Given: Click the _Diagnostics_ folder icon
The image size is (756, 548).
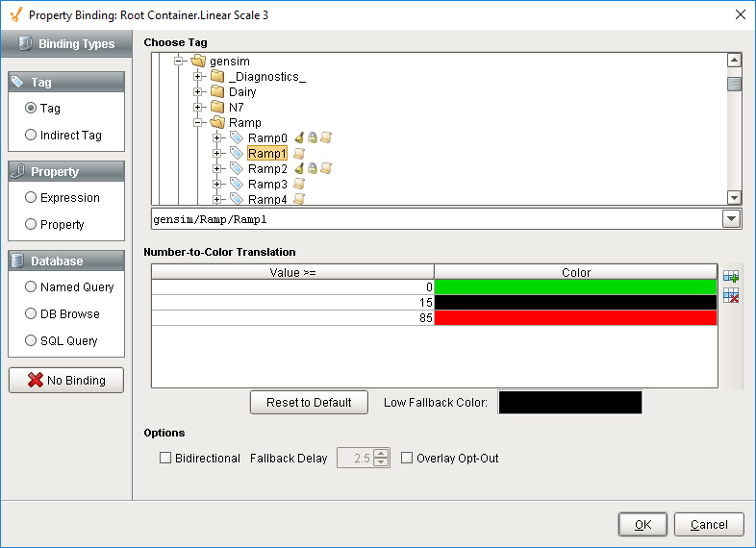Looking at the screenshot, I should coord(217,76).
